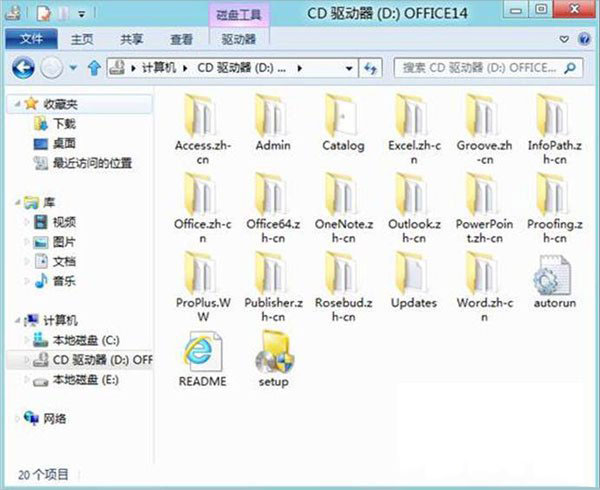This screenshot has height=490, width=600.
Task: Open the Office64.zh-cn folder
Action: (273, 208)
